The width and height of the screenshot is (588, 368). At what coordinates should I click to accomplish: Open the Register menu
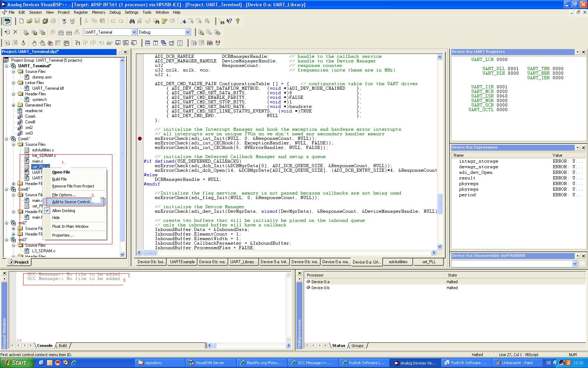[81, 12]
